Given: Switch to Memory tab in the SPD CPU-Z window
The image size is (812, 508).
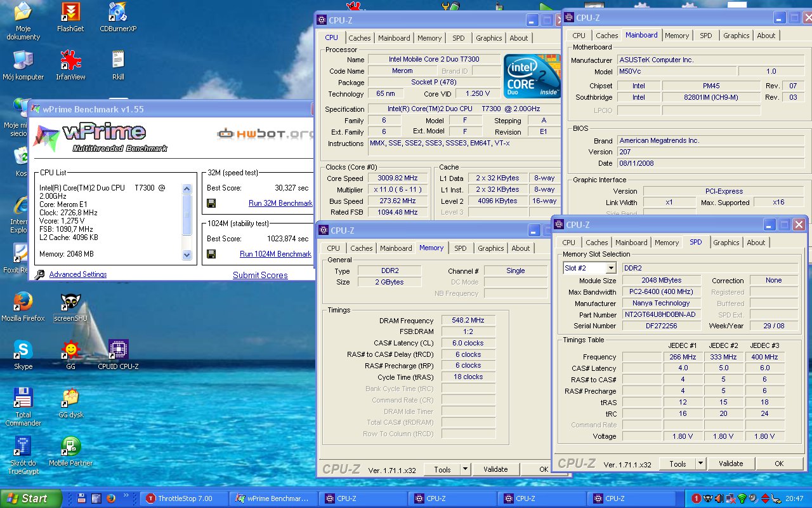Looking at the screenshot, I should [667, 243].
